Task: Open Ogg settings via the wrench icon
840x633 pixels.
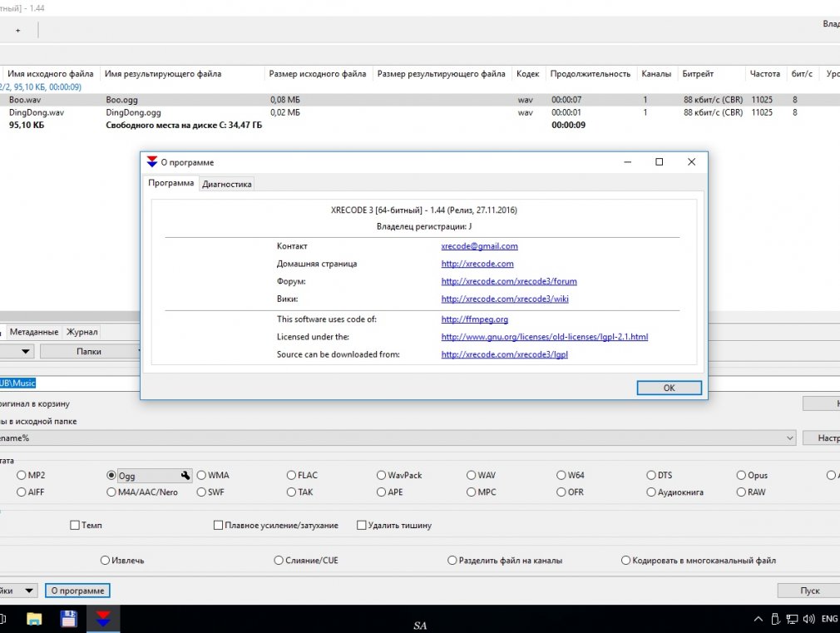Action: coord(185,476)
